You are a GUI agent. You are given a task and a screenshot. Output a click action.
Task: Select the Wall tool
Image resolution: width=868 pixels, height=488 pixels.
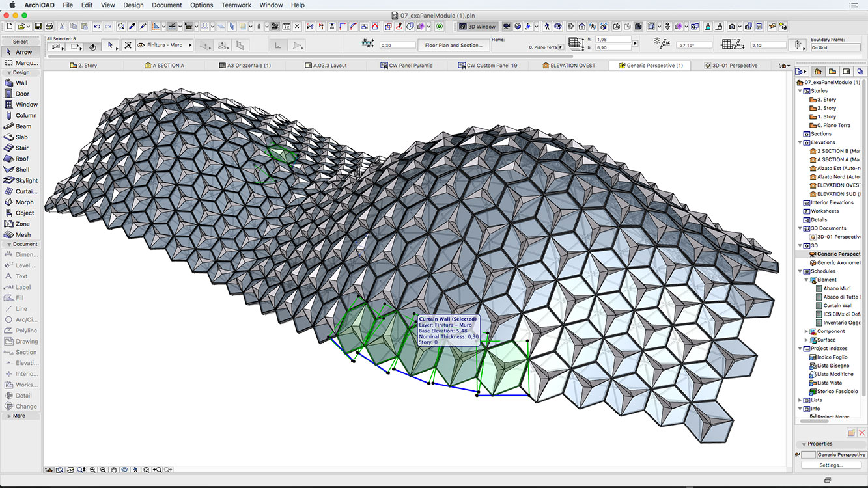pyautogui.click(x=23, y=83)
